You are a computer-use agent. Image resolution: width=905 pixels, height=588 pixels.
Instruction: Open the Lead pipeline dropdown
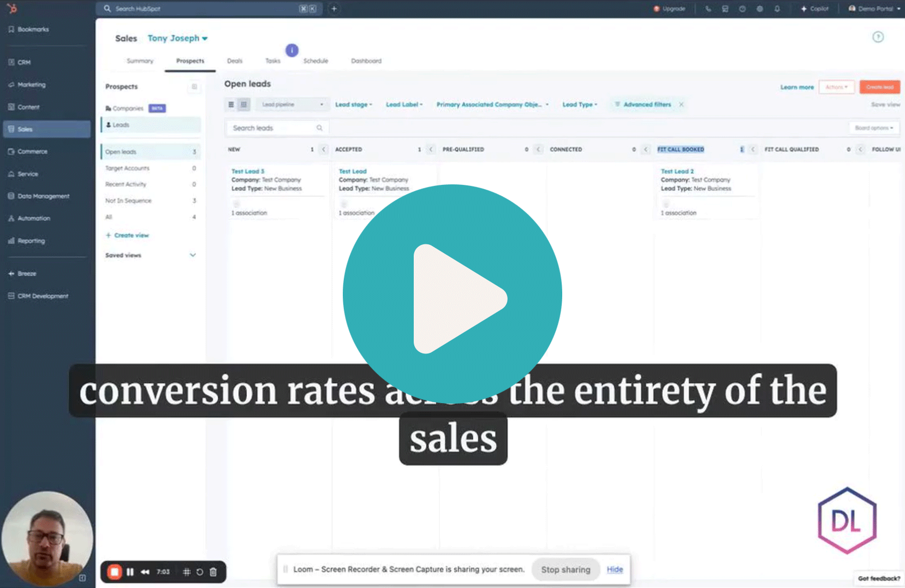[292, 104]
